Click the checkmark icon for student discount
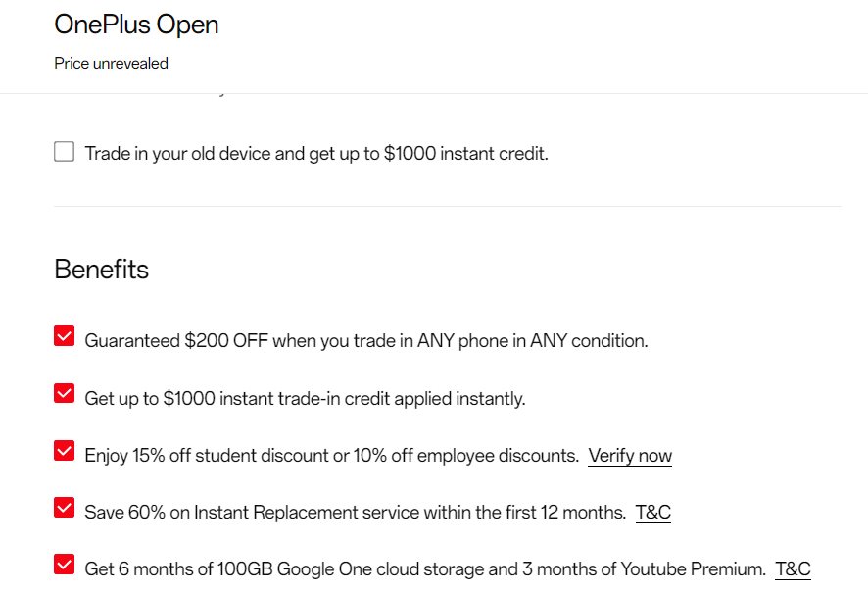The height and width of the screenshot is (593, 868). pyautogui.click(x=64, y=449)
